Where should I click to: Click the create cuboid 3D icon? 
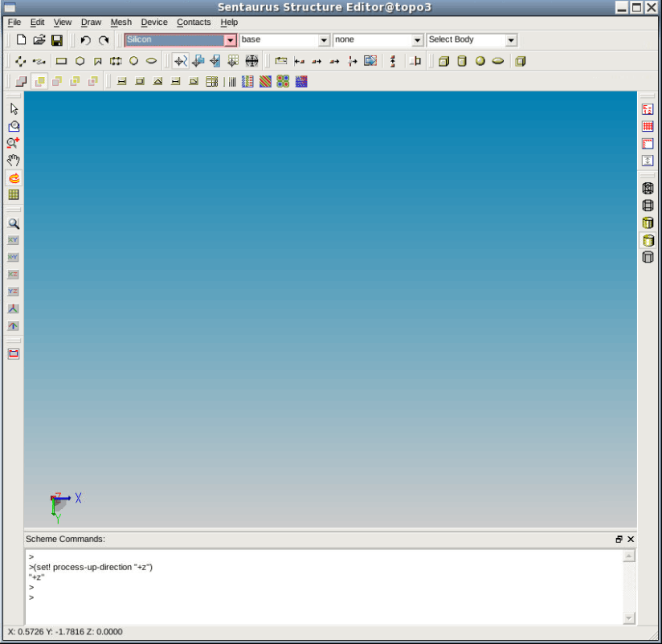pyautogui.click(x=443, y=61)
